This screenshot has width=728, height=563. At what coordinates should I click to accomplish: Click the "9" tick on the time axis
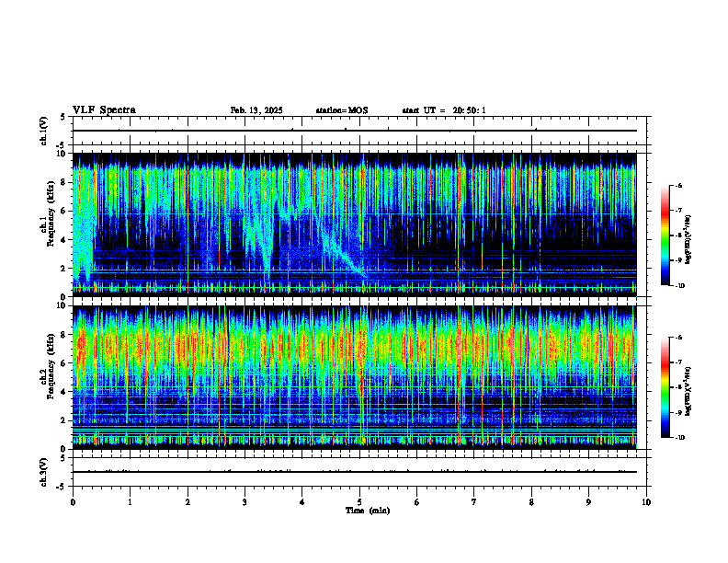[x=588, y=502]
